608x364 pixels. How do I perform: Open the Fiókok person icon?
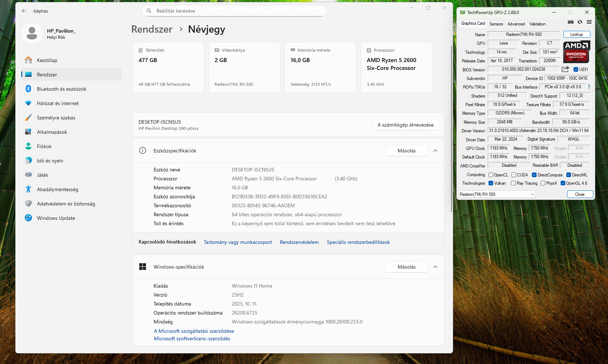(x=28, y=146)
